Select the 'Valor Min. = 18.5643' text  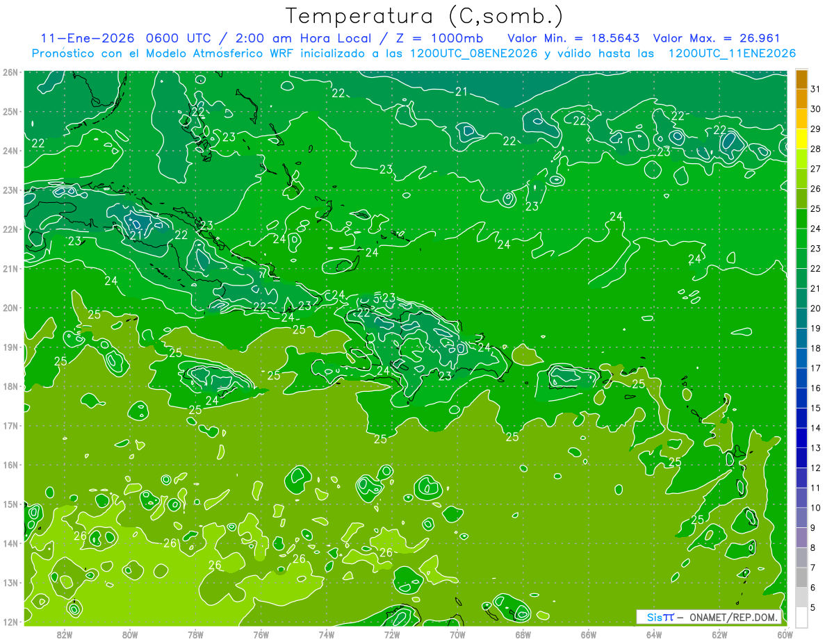pos(574,38)
